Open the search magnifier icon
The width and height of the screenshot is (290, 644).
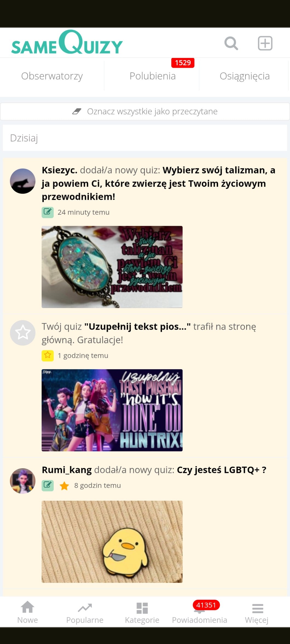(231, 43)
